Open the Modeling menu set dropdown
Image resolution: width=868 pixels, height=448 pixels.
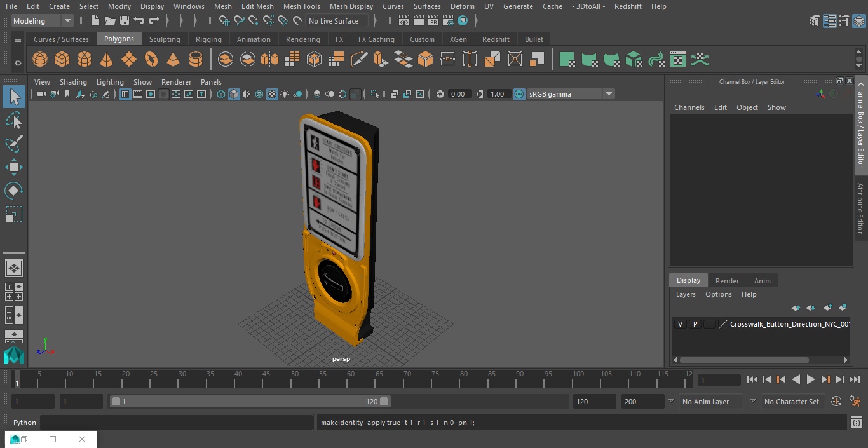click(x=43, y=21)
